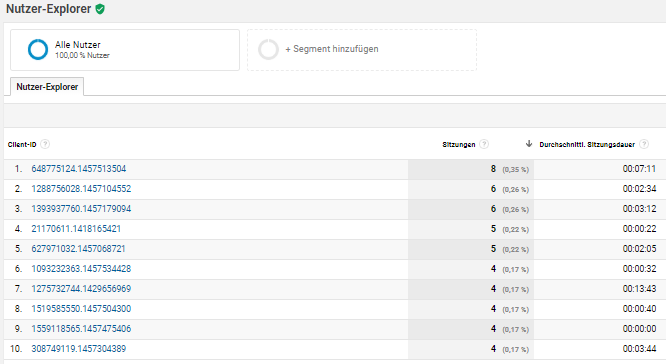
Task: Click the Alle Nutzer blue circle icon
Action: coord(38,49)
